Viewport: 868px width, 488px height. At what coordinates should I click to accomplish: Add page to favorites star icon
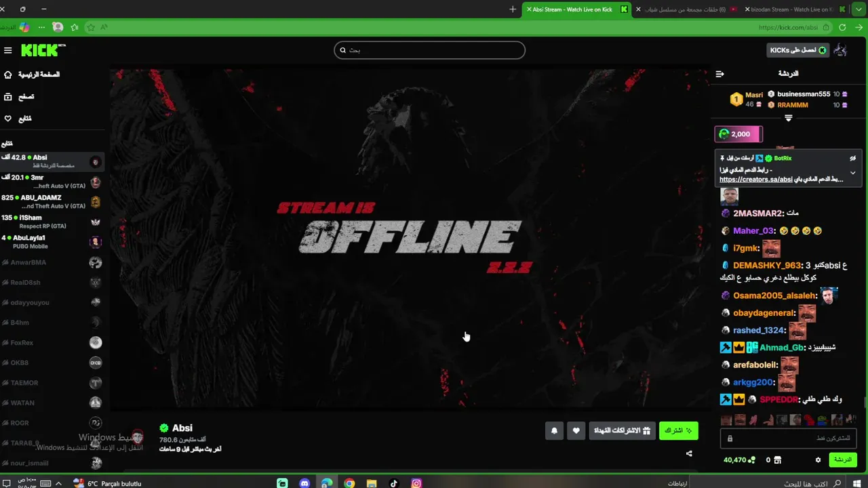pyautogui.click(x=90, y=27)
